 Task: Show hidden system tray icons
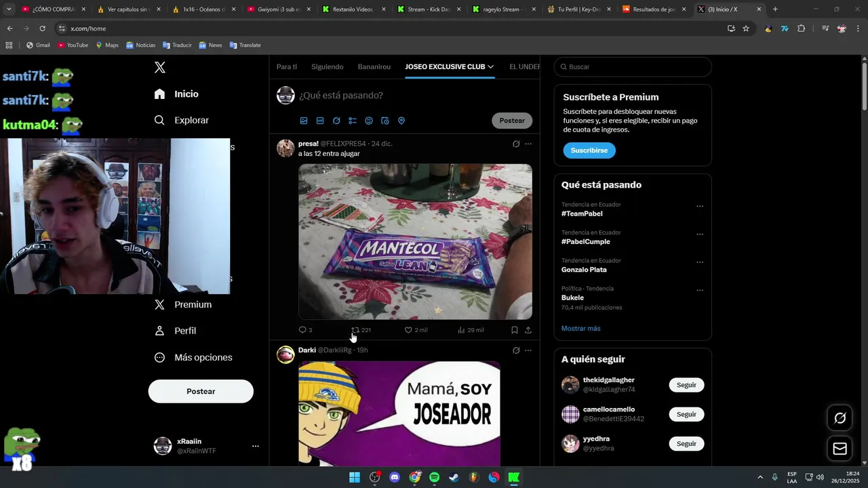(x=760, y=477)
